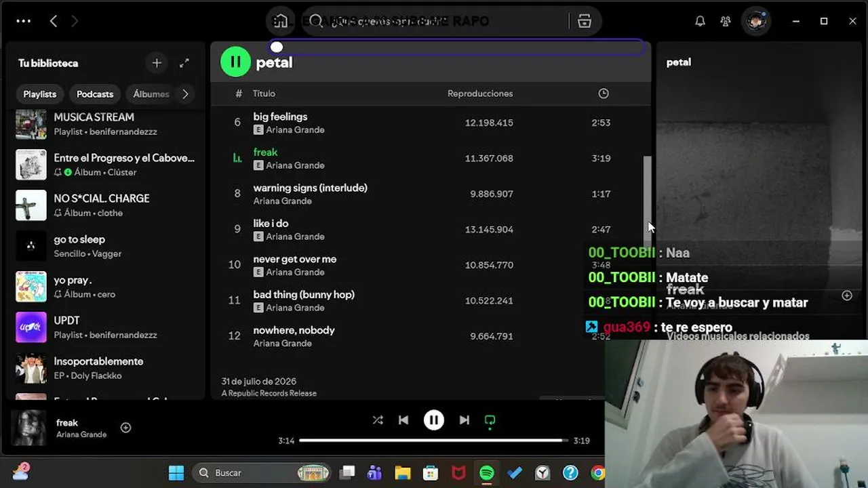Sort tracks by duration clock icon

pyautogui.click(x=604, y=94)
